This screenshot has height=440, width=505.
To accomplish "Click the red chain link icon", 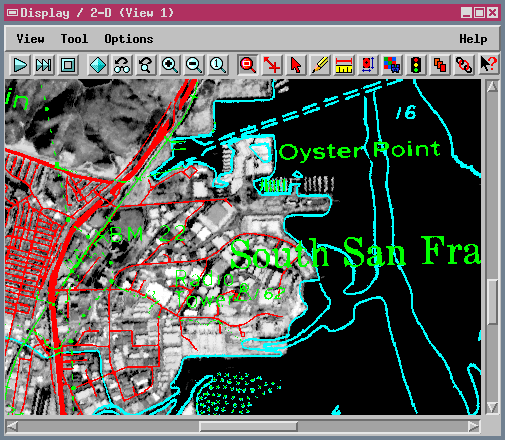I will (x=464, y=65).
